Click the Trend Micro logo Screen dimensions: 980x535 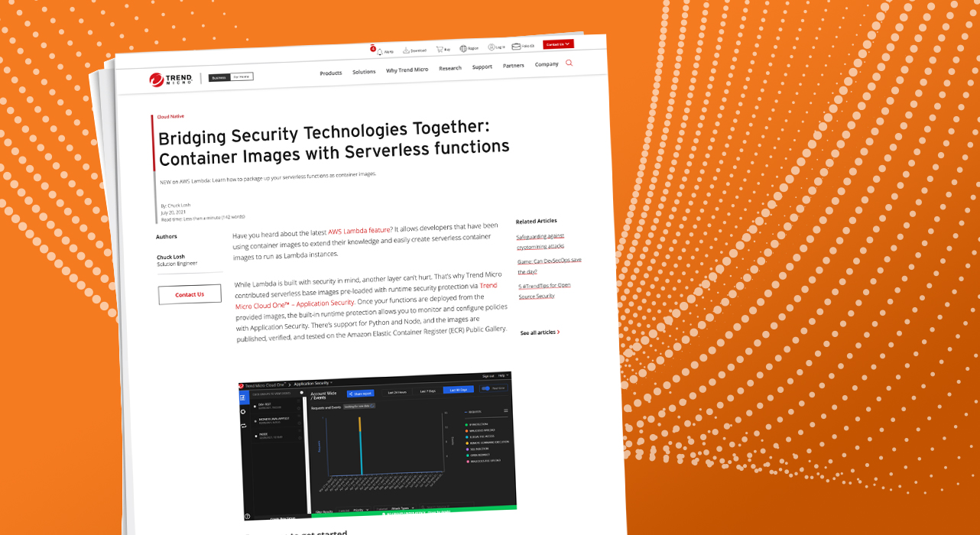pos(170,79)
